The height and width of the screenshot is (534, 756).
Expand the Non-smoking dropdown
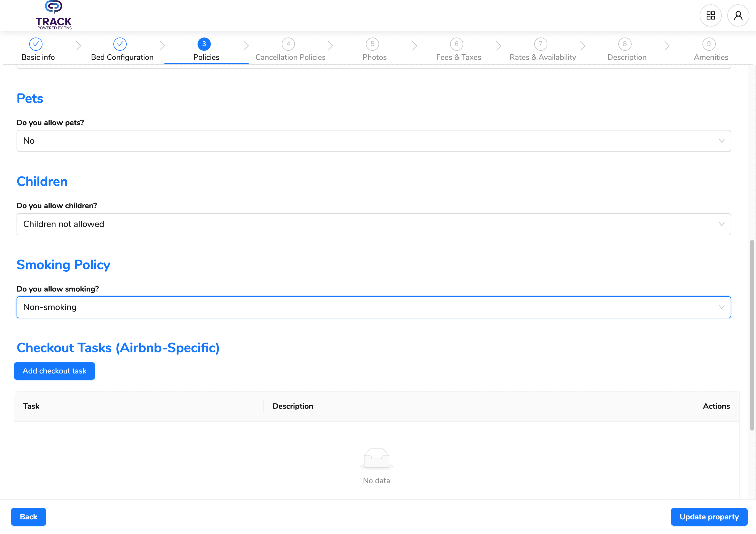pos(374,307)
